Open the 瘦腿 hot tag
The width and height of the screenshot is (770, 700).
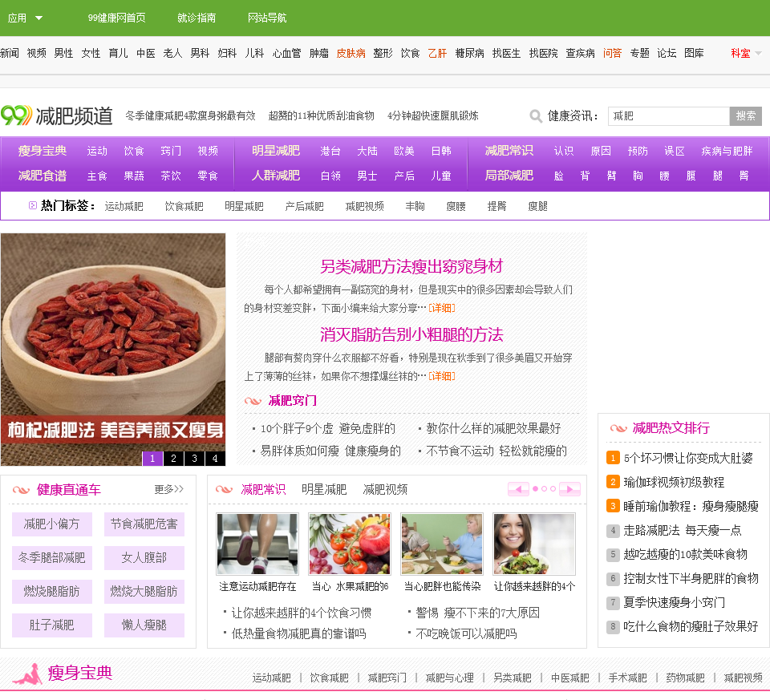tap(537, 206)
